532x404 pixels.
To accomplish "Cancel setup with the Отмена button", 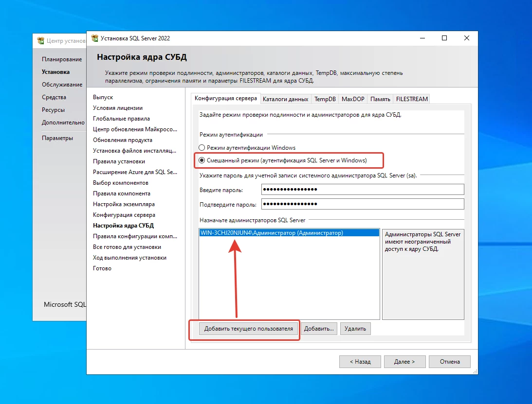I will (x=450, y=362).
